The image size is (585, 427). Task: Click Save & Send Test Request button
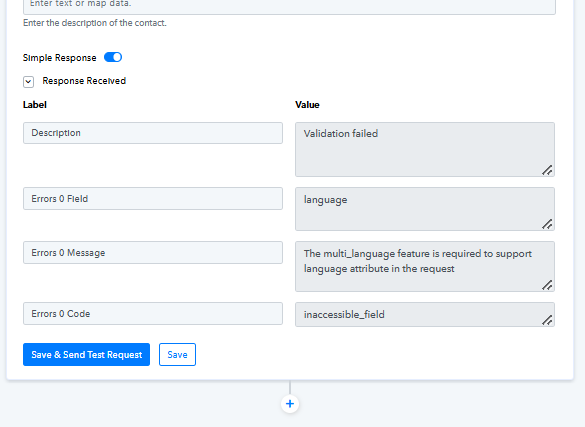click(x=87, y=355)
